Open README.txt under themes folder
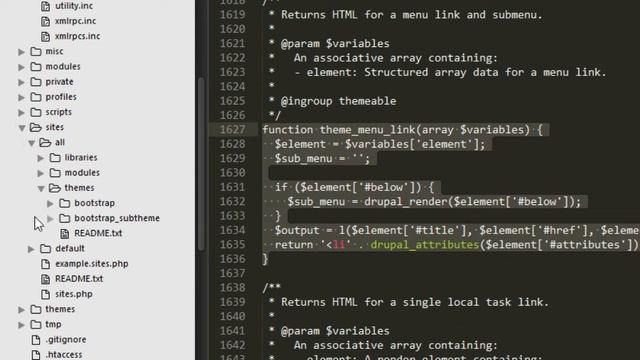The height and width of the screenshot is (360, 640). [x=98, y=233]
